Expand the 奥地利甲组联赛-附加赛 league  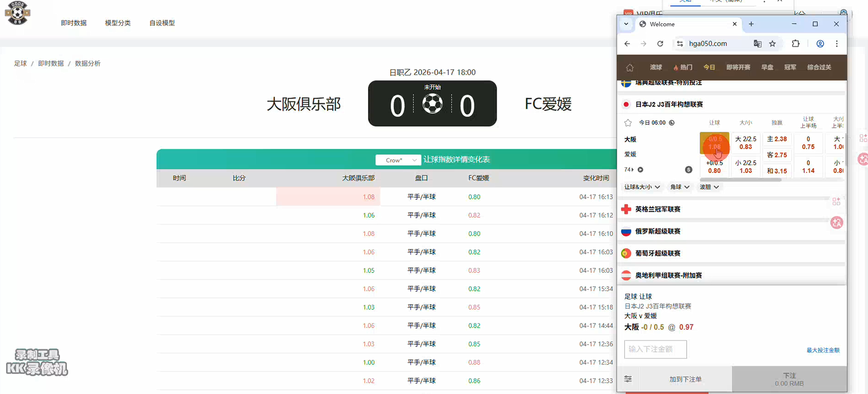tap(731, 275)
